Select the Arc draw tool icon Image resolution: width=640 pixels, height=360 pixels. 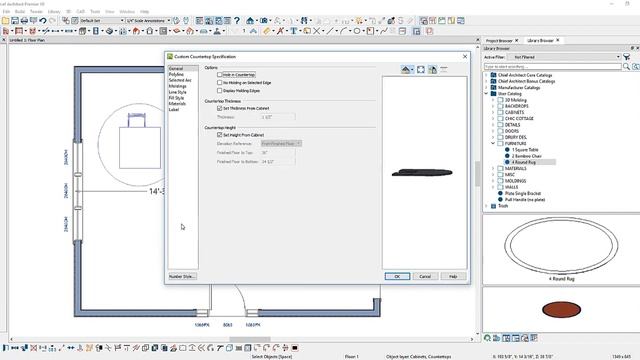(x=344, y=31)
